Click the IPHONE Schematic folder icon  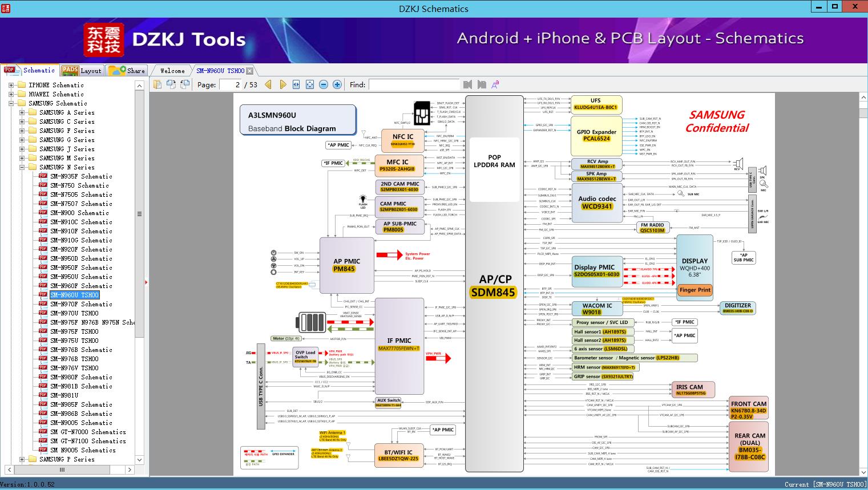click(x=22, y=85)
